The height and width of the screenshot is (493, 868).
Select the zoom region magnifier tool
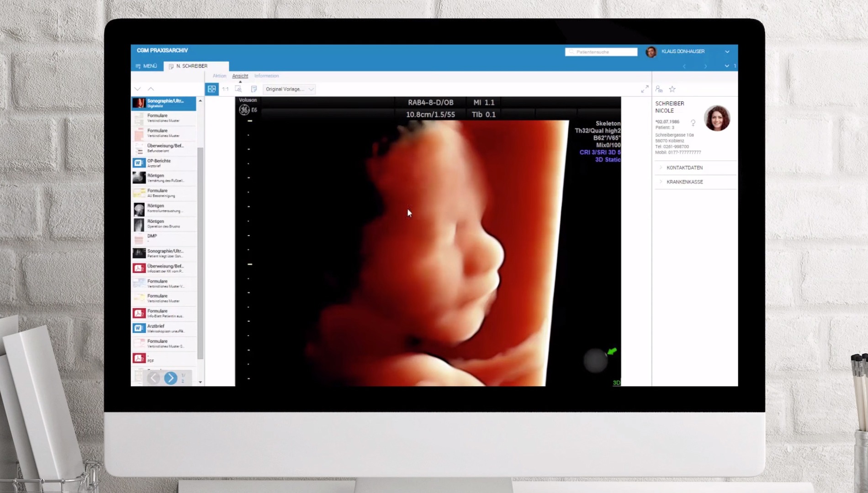click(238, 89)
